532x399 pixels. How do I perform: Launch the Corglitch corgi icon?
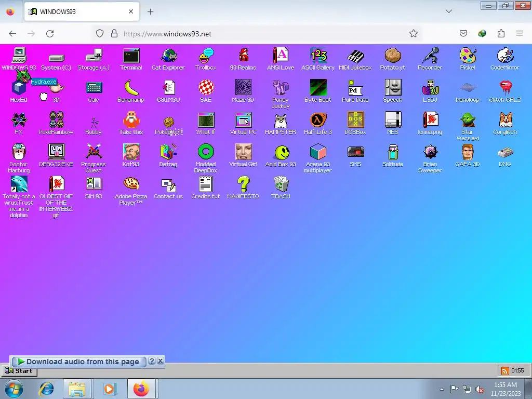point(505,120)
